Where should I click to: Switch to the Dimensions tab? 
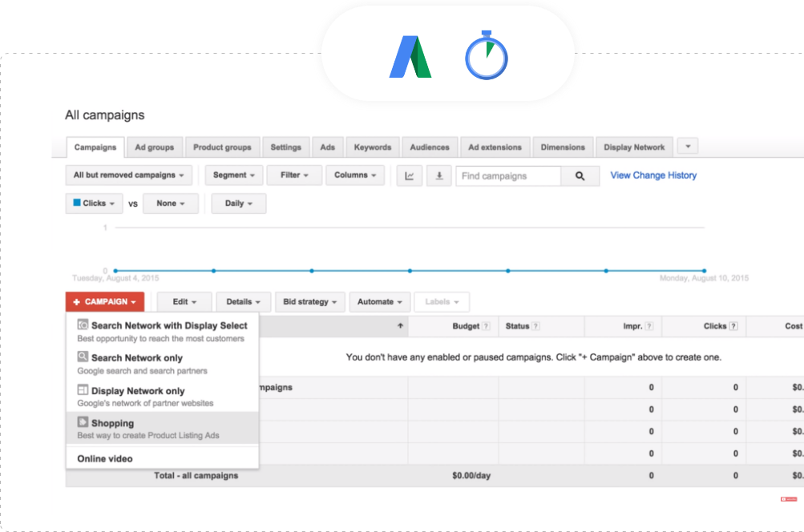coord(563,147)
